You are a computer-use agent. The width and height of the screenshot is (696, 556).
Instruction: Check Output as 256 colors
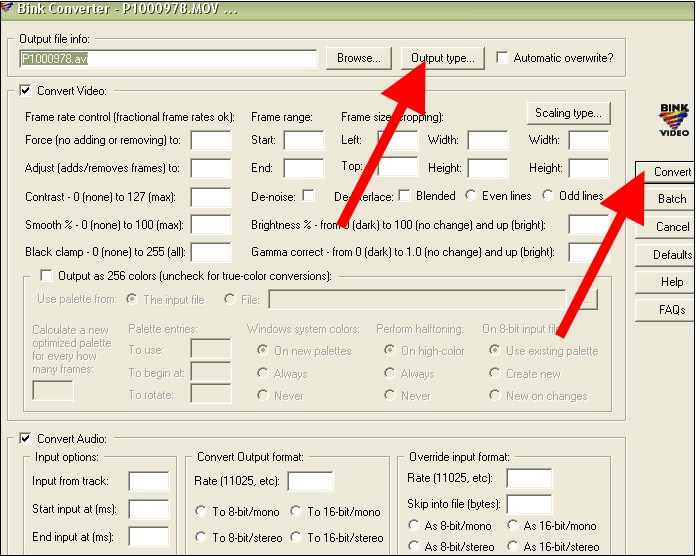tap(46, 276)
